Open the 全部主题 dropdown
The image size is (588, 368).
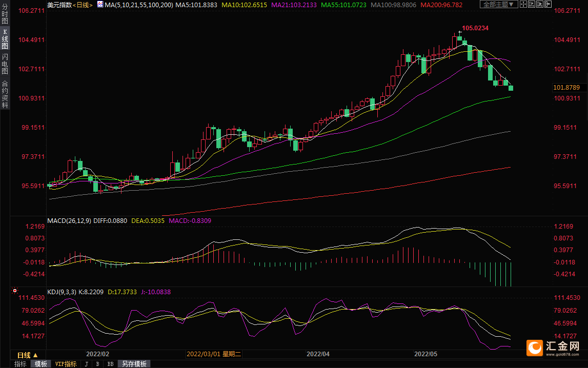click(499, 5)
